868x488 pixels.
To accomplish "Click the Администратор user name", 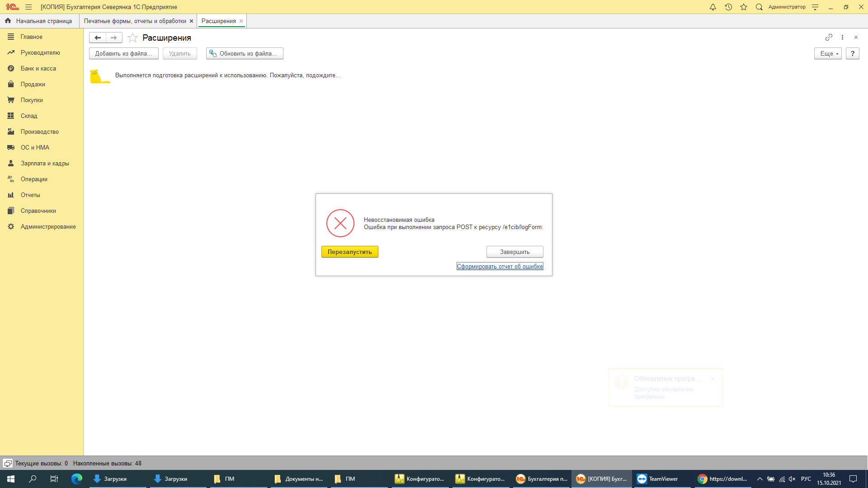I will click(787, 7).
